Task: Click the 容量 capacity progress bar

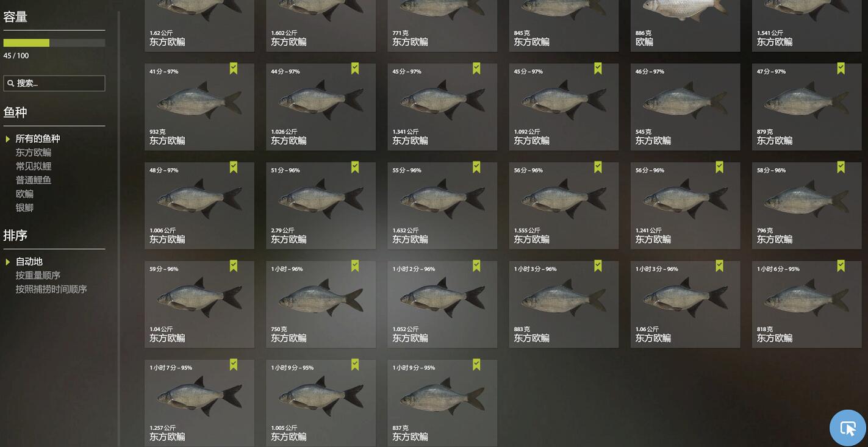Action: coord(54,43)
